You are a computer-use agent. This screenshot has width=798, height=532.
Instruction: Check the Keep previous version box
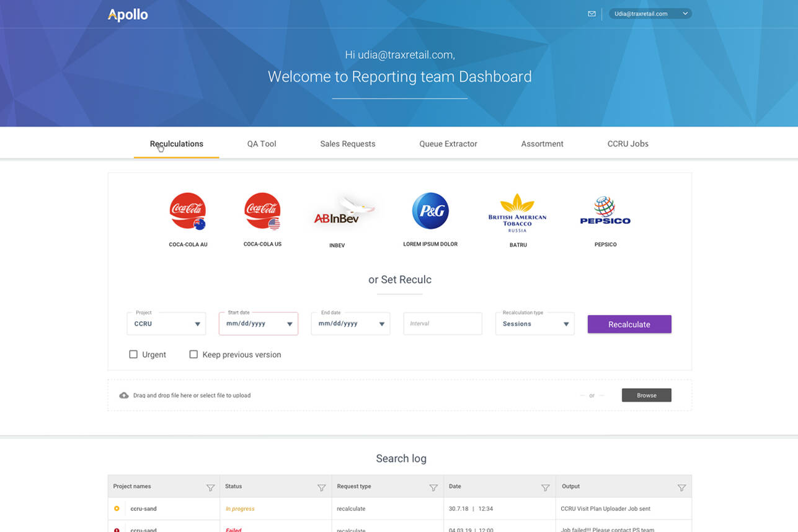[193, 355]
